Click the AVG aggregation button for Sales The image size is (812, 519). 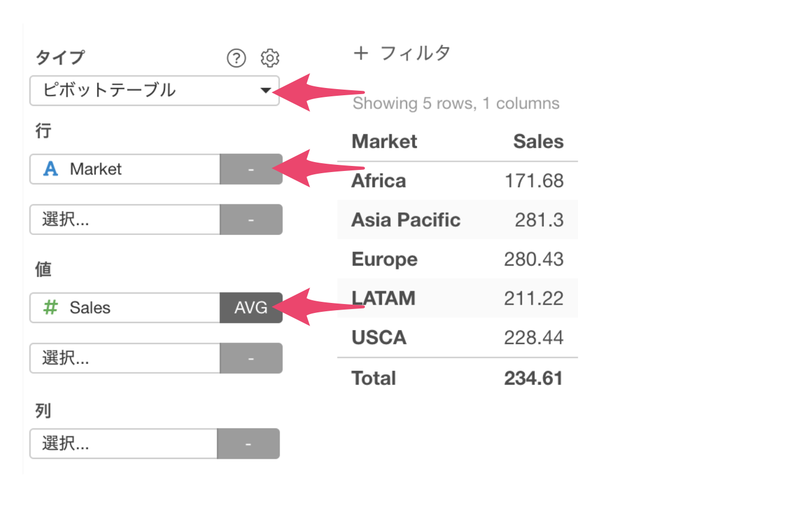251,308
